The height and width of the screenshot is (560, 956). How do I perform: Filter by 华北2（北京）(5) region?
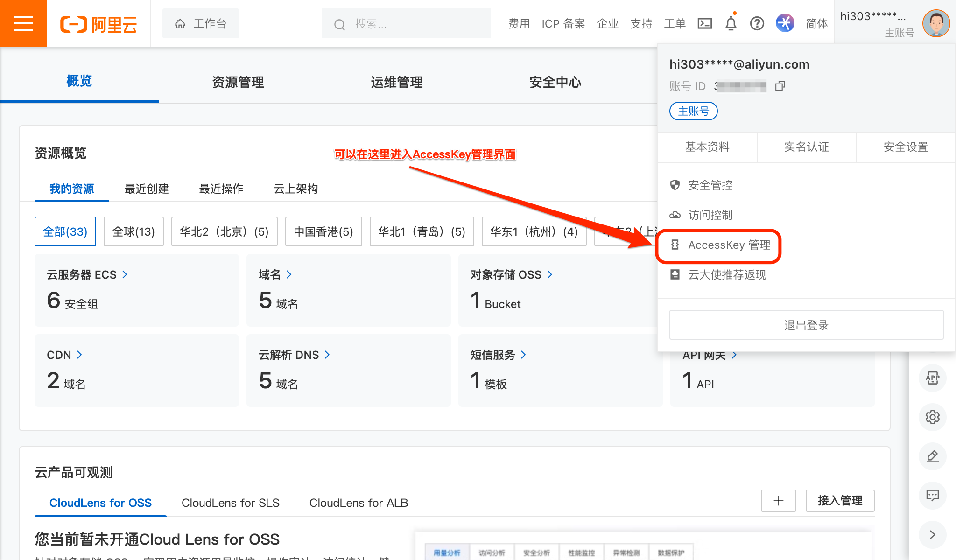[225, 231]
